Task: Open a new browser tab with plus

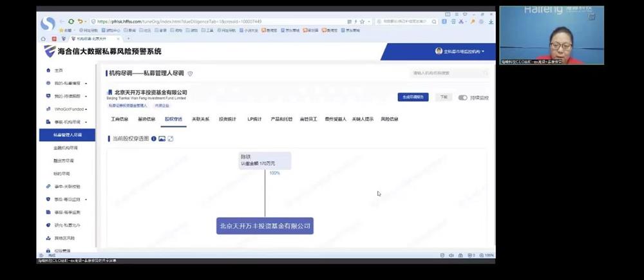Action: coord(128,39)
